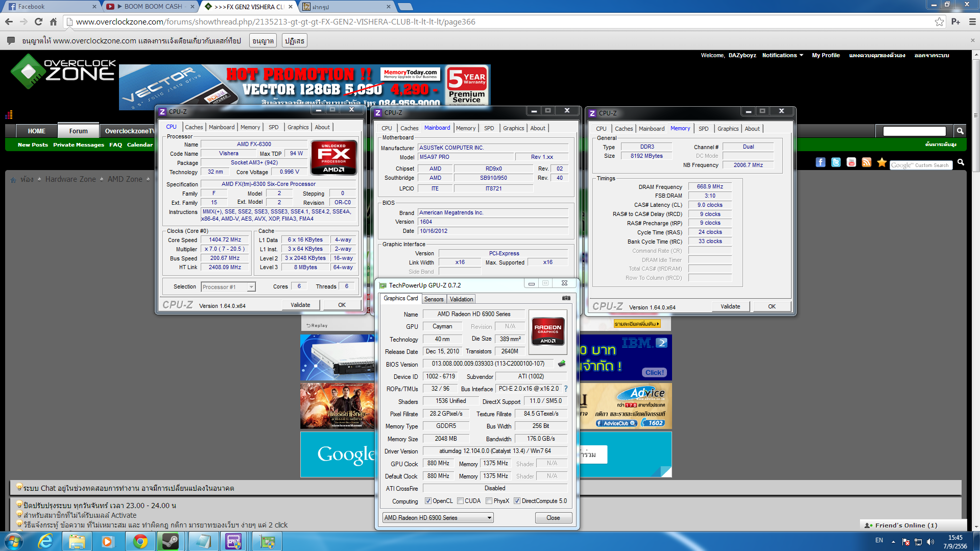Screen dimensions: 980x551
Task: Reload the page with the refresh icon
Action: pyautogui.click(x=38, y=21)
